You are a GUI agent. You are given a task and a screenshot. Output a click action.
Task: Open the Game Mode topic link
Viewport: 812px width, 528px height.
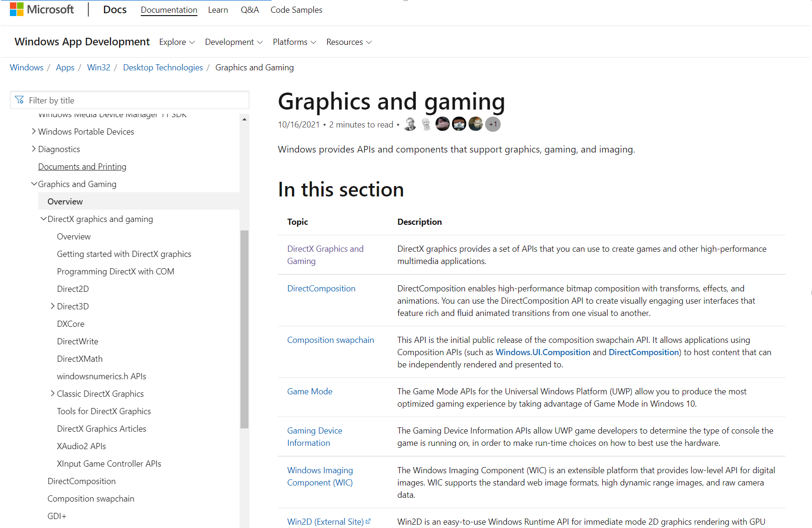(x=310, y=392)
